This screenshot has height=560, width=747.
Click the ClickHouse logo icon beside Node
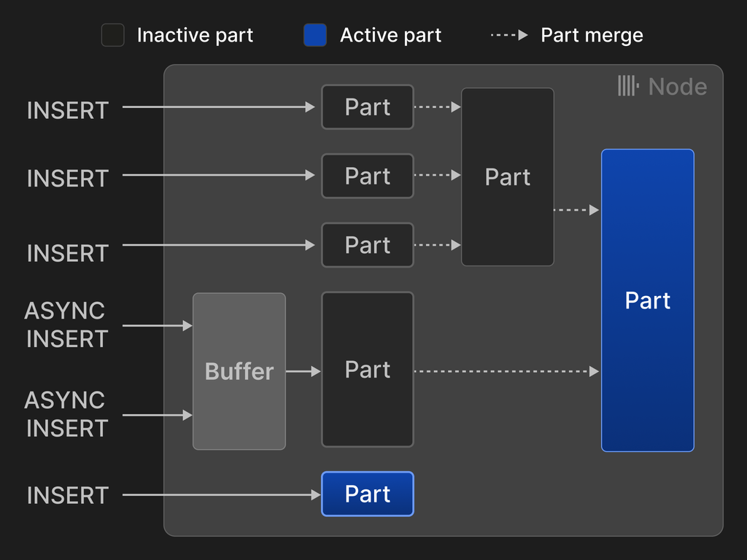point(627,86)
